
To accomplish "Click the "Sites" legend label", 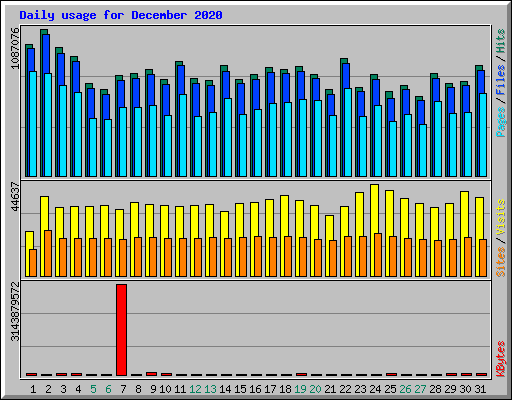I will [x=501, y=262].
